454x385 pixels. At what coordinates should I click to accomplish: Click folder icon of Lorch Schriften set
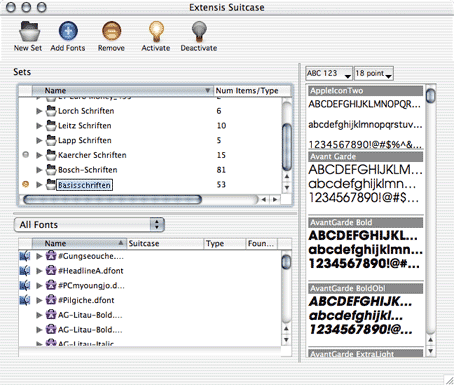(x=51, y=111)
